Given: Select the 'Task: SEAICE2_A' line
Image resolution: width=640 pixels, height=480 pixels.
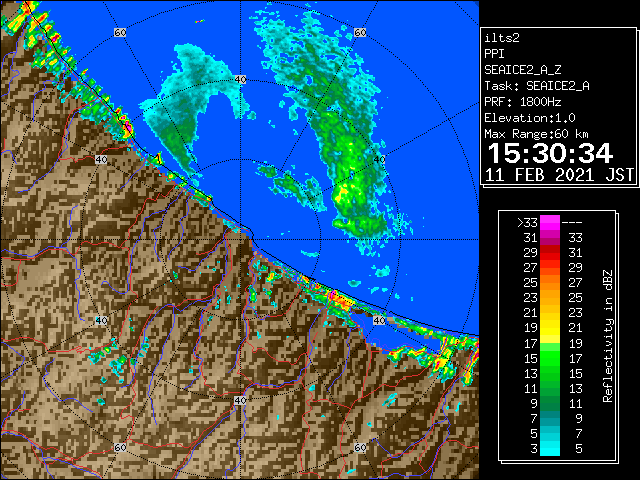Looking at the screenshot, I should tap(537, 86).
